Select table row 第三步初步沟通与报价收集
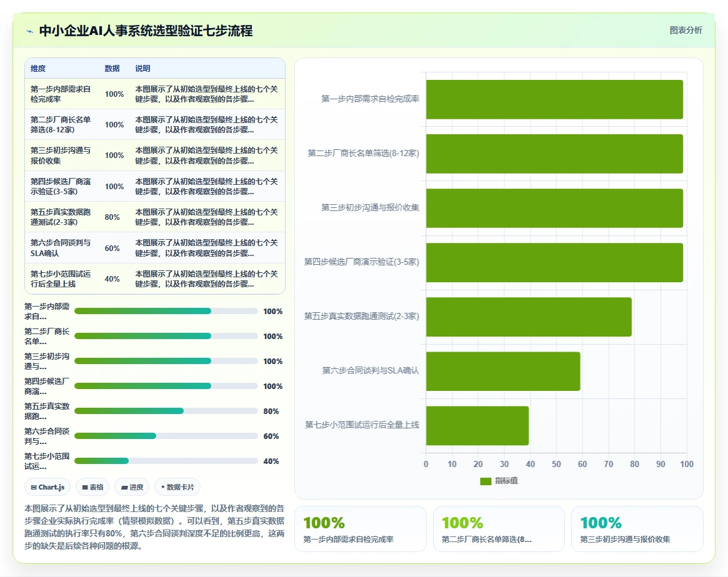The width and height of the screenshot is (728, 577). point(154,155)
